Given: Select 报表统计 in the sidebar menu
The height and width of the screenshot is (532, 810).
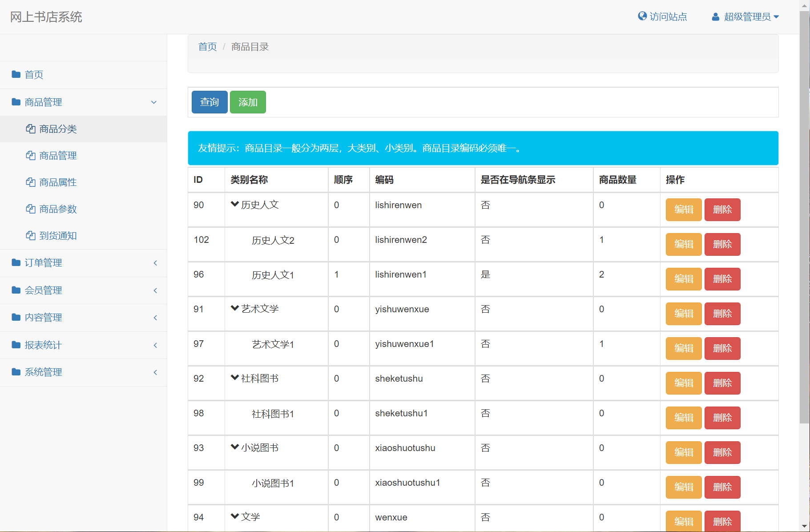Looking at the screenshot, I should point(43,345).
